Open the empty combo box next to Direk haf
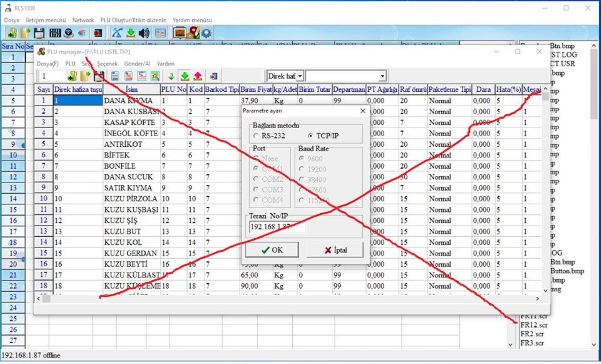The height and width of the screenshot is (364, 601). [x=382, y=76]
